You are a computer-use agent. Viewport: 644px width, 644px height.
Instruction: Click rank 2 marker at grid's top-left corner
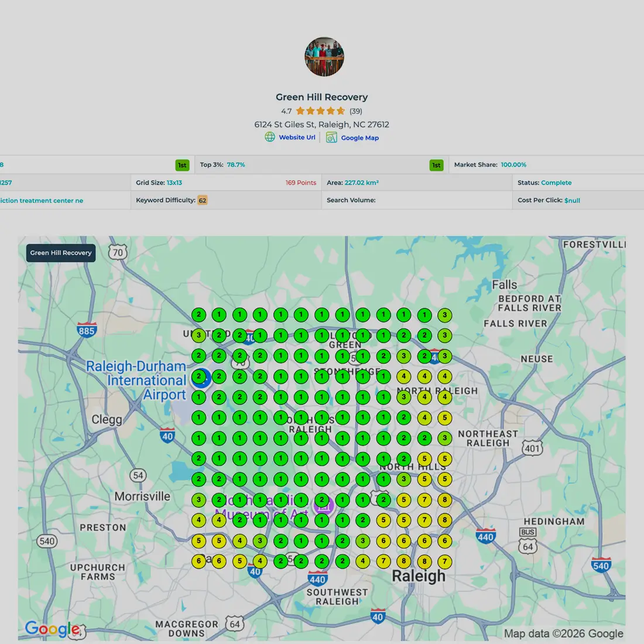tap(199, 315)
